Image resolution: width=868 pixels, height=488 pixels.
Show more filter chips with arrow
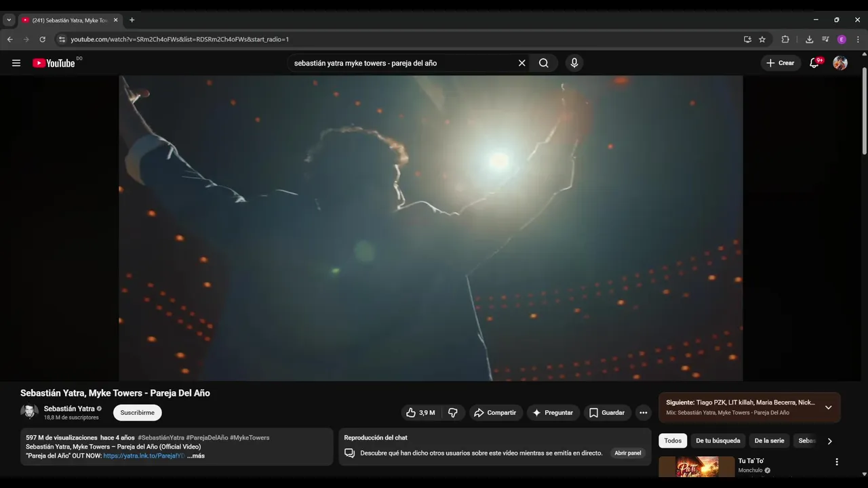[x=829, y=441]
